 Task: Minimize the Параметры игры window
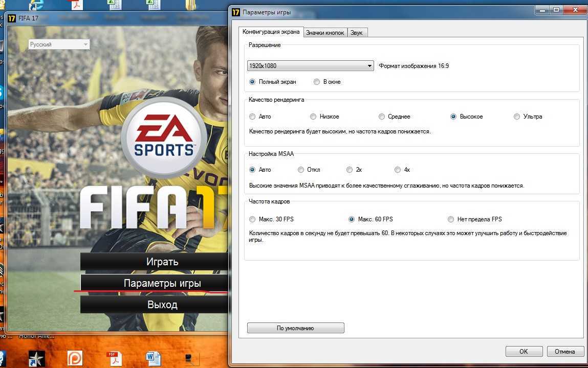tap(542, 10)
